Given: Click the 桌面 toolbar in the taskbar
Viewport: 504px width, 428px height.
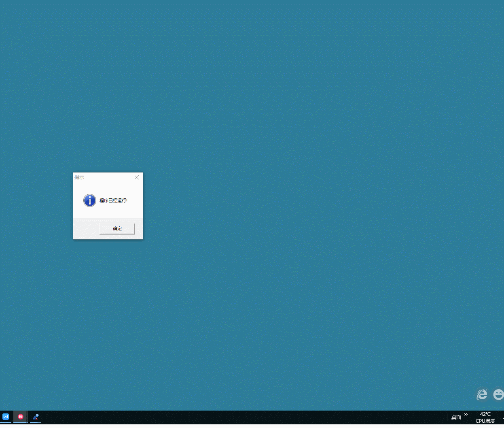Looking at the screenshot, I should (456, 417).
